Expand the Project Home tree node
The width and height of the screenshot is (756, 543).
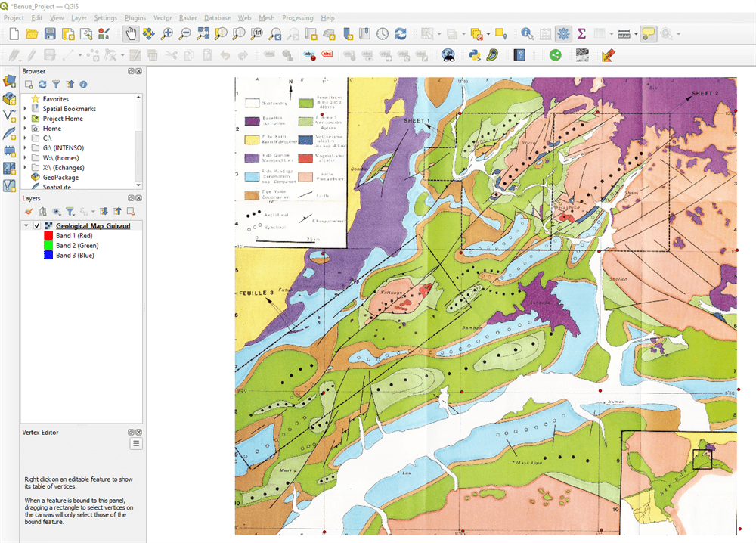pos(25,119)
